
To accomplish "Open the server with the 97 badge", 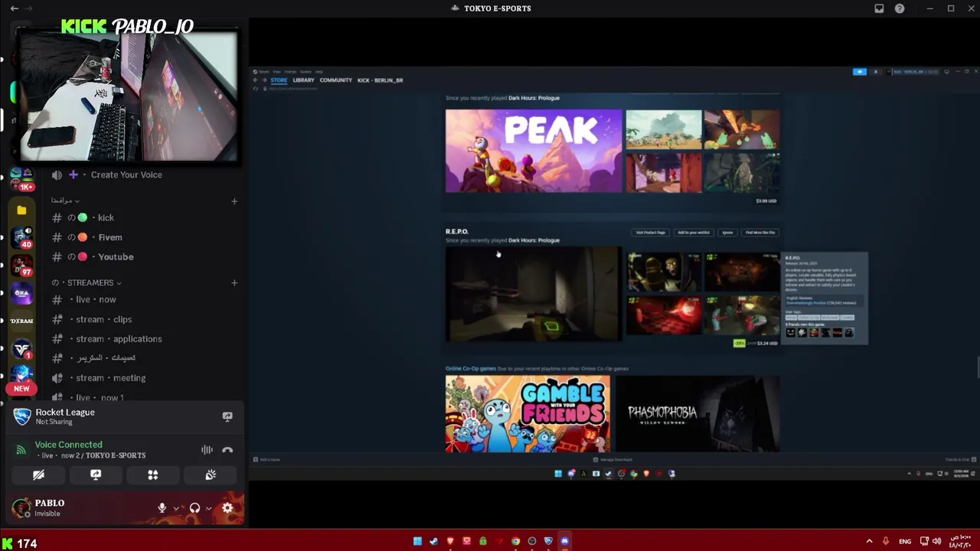I will [21, 266].
